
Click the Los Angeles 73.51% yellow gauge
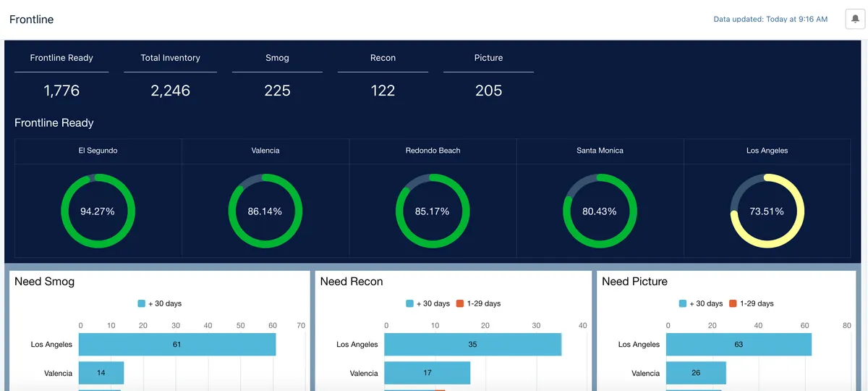[767, 211]
